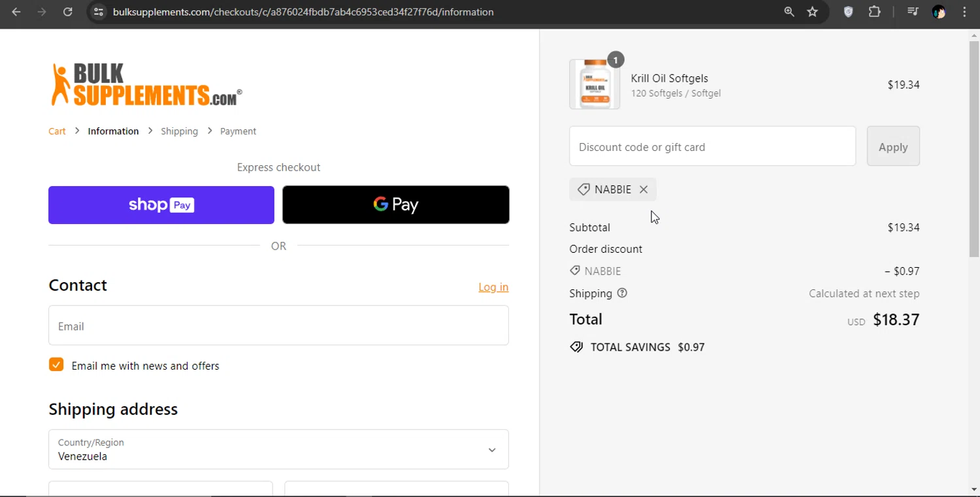
Task: Uncheck Email me with news and offers
Action: [56, 365]
